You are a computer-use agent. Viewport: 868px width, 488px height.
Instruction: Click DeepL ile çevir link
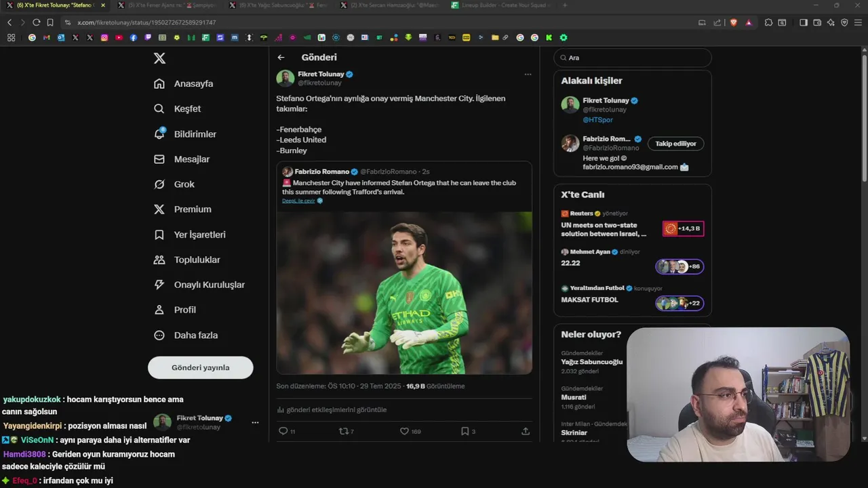(298, 201)
